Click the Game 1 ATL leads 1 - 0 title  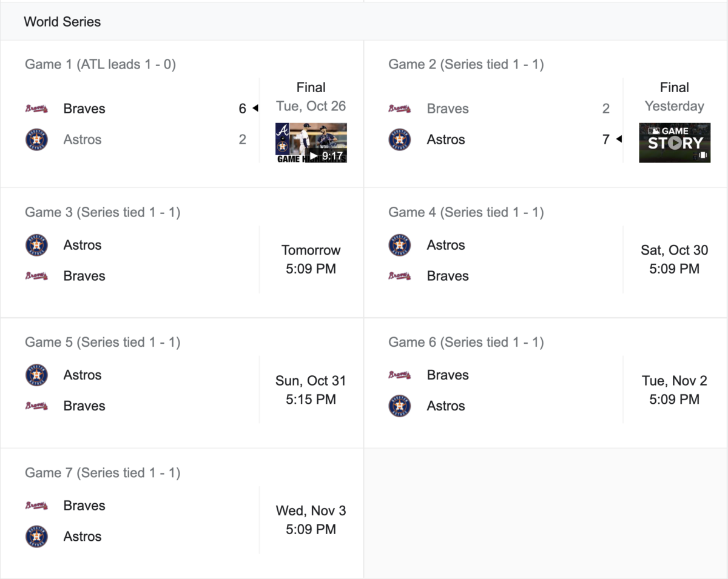[x=100, y=64]
